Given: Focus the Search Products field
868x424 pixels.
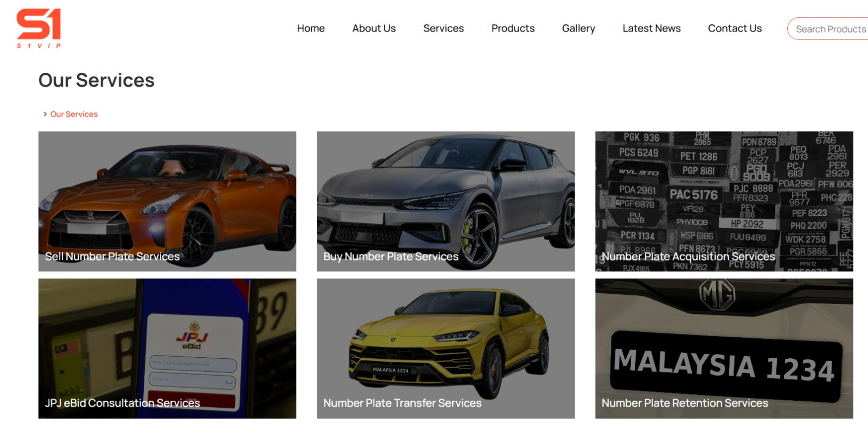Looking at the screenshot, I should pos(828,29).
